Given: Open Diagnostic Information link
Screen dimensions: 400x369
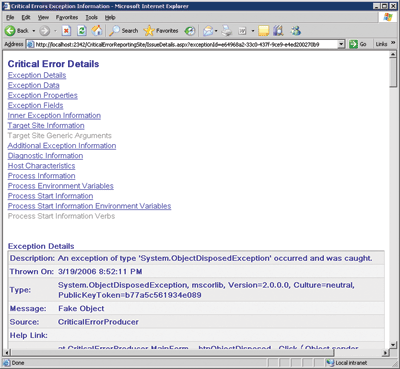Looking at the screenshot, I should [x=45, y=156].
